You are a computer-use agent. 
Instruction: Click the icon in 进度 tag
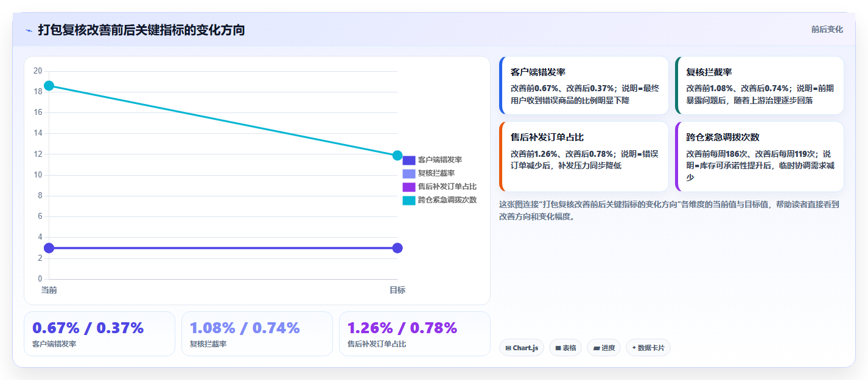597,348
